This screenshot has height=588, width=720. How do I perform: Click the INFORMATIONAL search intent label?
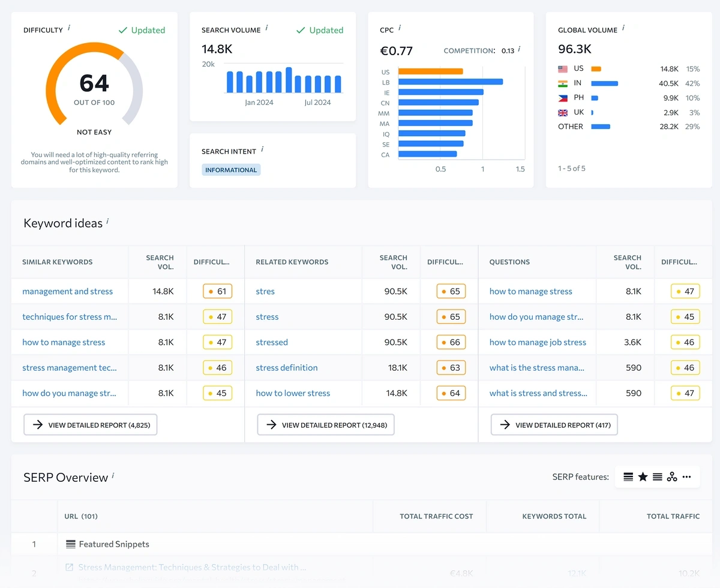pos(231,170)
